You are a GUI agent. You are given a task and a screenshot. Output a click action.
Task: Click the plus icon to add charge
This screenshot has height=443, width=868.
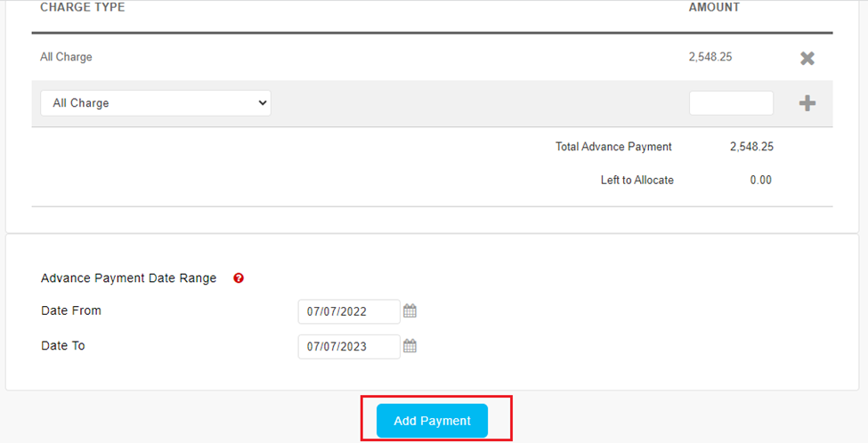click(807, 103)
